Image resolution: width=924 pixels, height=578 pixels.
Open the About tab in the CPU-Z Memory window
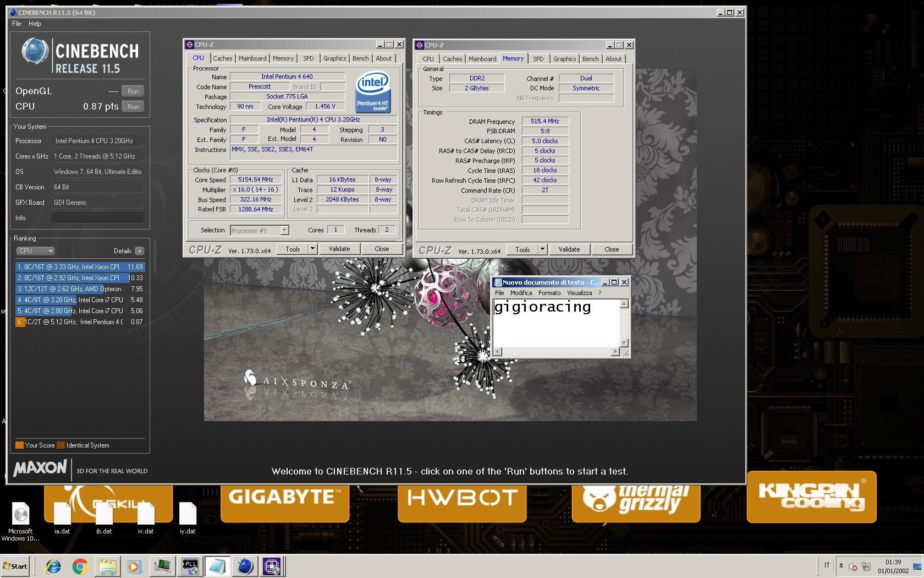(614, 59)
